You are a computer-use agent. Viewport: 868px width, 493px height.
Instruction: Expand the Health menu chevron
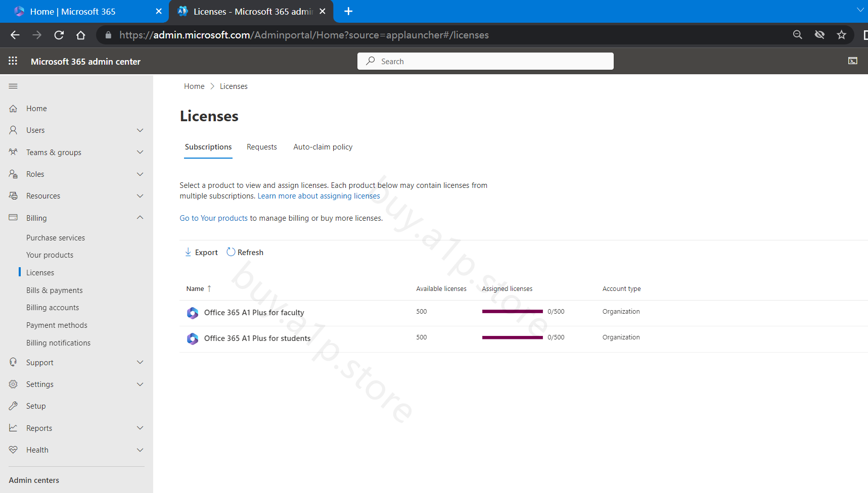tap(140, 450)
